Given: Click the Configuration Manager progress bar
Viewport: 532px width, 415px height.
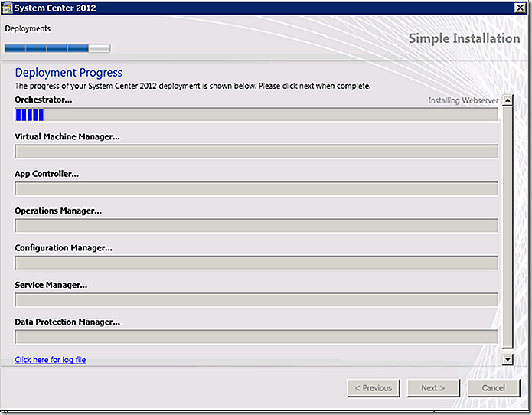Looking at the screenshot, I should (x=256, y=263).
